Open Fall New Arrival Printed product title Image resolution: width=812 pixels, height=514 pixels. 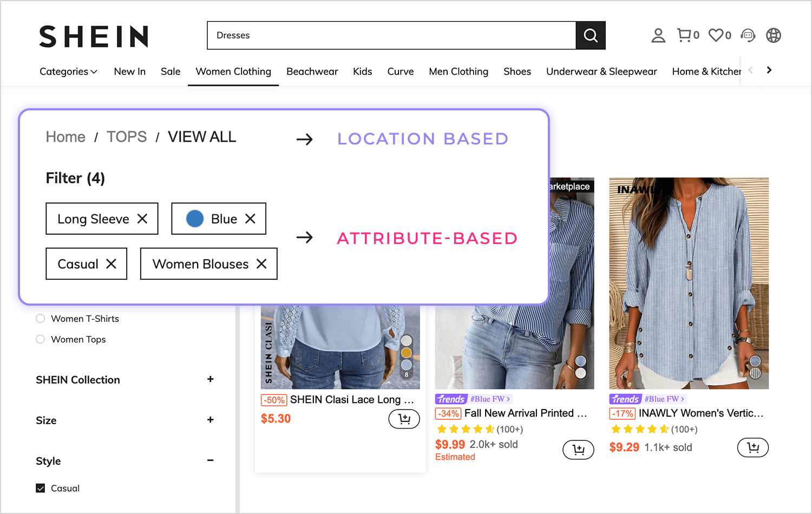(526, 413)
